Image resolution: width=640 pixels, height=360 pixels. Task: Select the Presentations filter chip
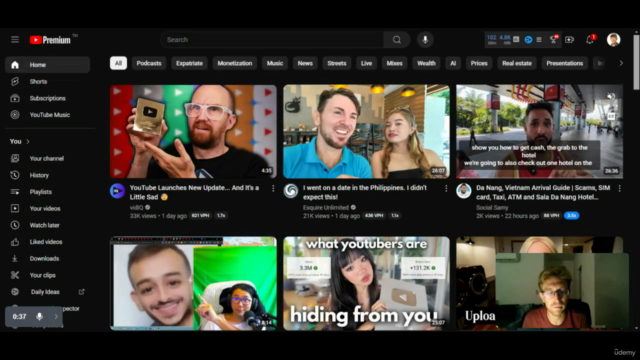565,63
